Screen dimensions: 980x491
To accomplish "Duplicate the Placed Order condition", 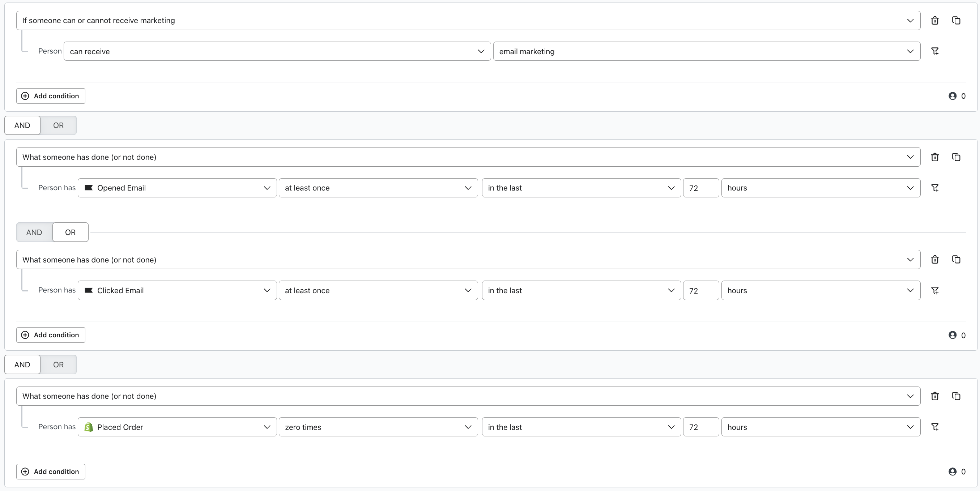I will (x=956, y=396).
